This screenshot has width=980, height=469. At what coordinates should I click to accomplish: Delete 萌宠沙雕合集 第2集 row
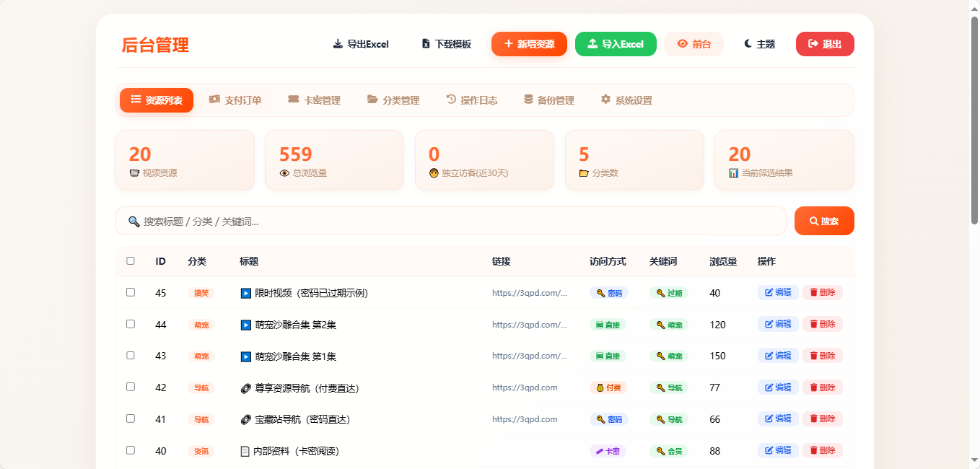(x=823, y=324)
